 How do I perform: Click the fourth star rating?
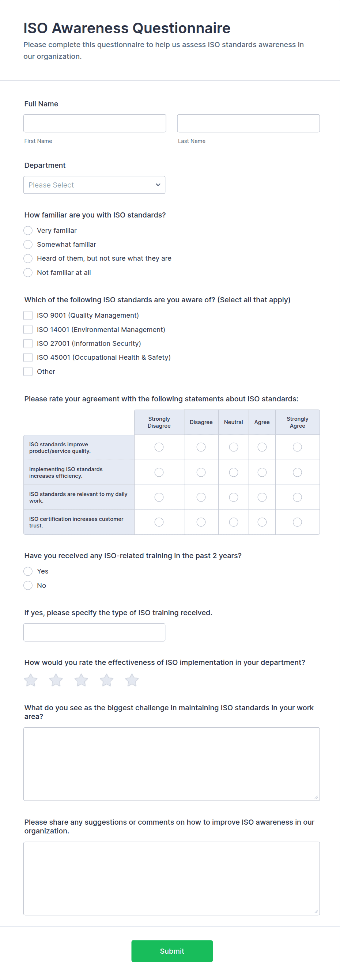pyautogui.click(x=106, y=680)
